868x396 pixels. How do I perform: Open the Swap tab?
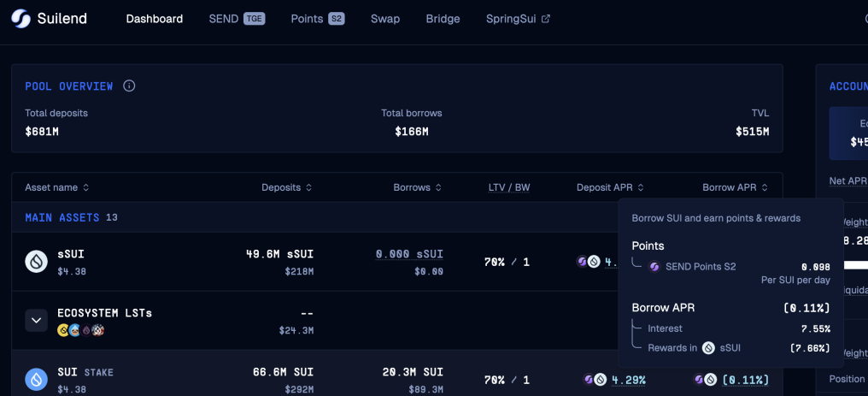click(x=385, y=19)
